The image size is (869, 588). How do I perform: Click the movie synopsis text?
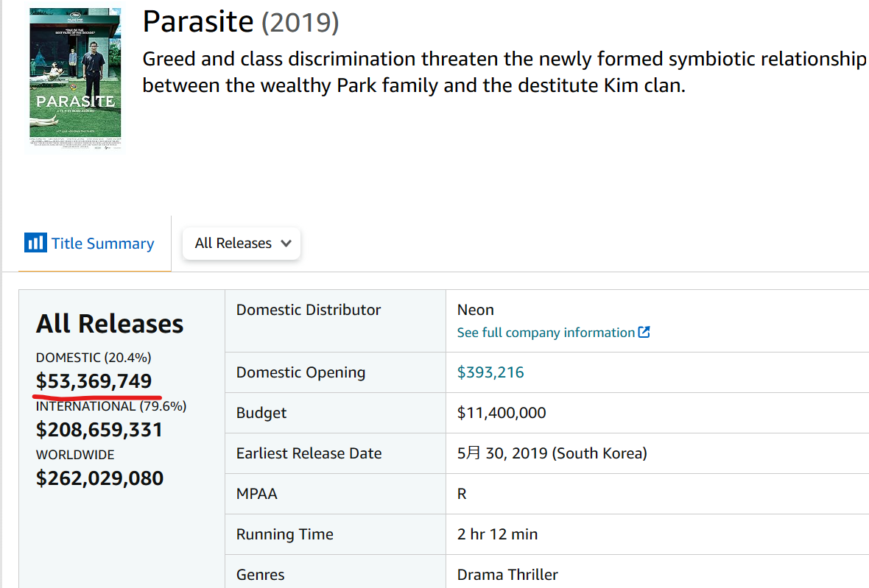coord(504,72)
